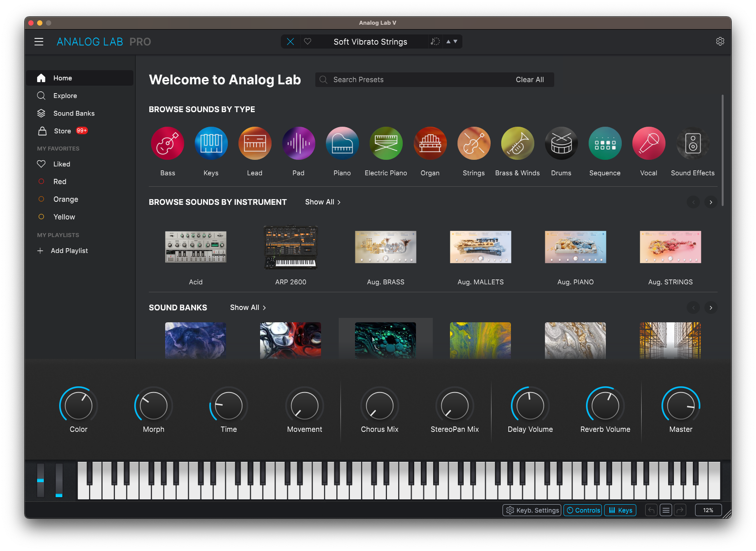Viewport: 756px width, 551px height.
Task: Browse Sequence sounds icon
Action: pyautogui.click(x=605, y=143)
